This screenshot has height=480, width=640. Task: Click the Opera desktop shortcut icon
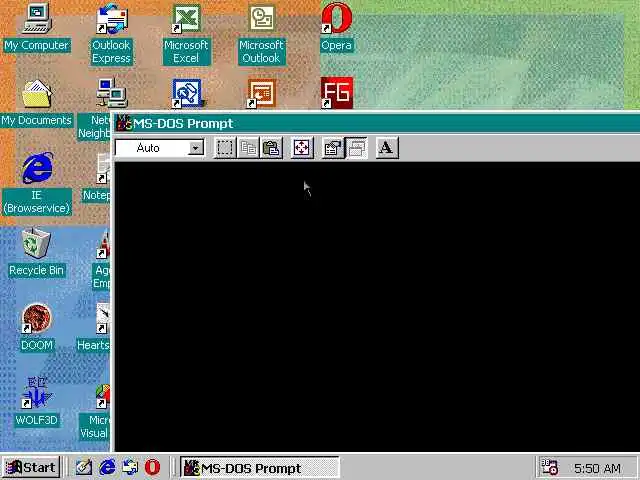click(337, 19)
